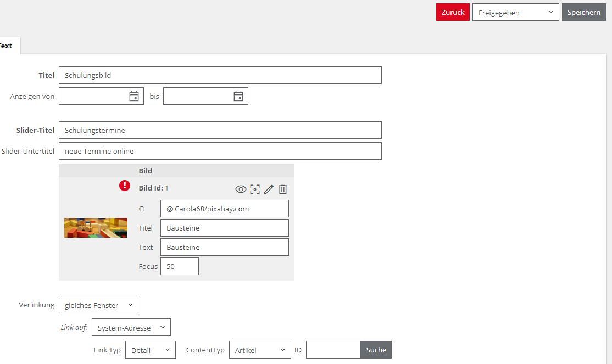The width and height of the screenshot is (612, 364).
Task: Click the building blocks image thumbnail
Action: click(96, 228)
